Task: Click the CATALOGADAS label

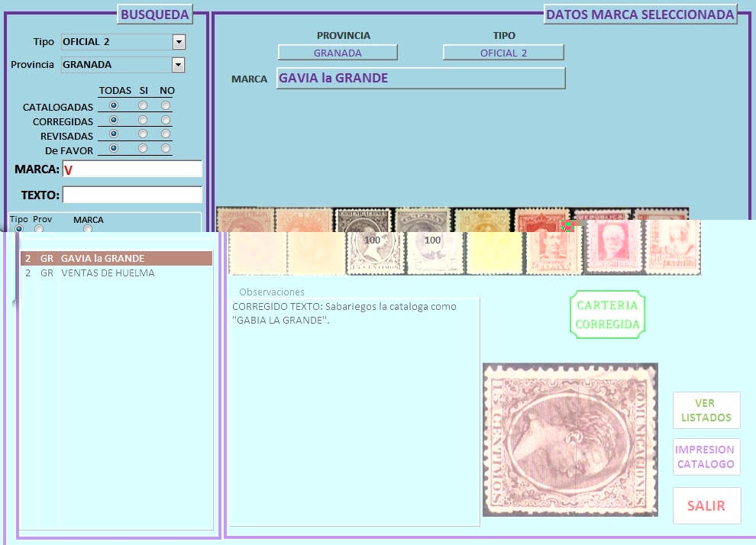Action: pos(58,107)
